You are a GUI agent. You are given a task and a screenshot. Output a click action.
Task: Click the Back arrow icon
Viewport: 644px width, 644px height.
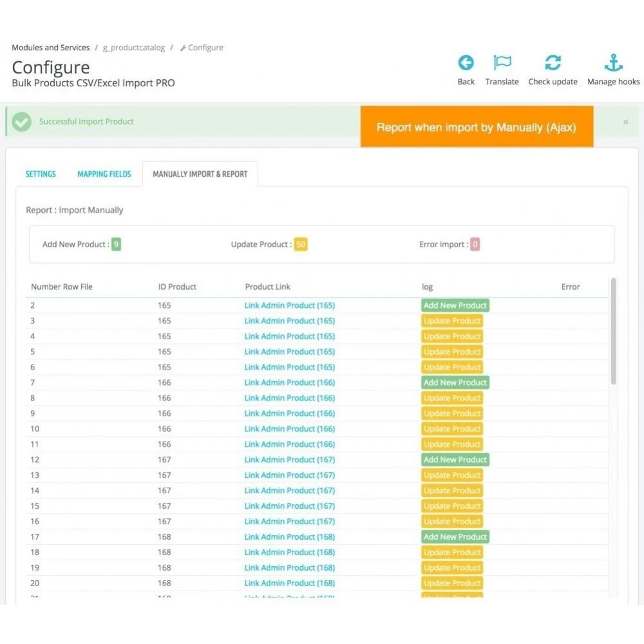[x=466, y=63]
